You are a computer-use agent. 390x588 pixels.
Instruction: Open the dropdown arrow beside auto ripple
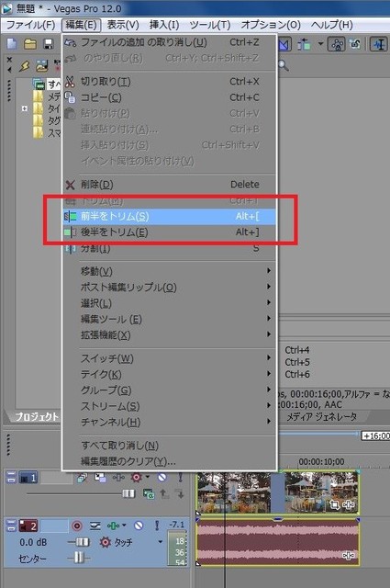click(x=320, y=44)
